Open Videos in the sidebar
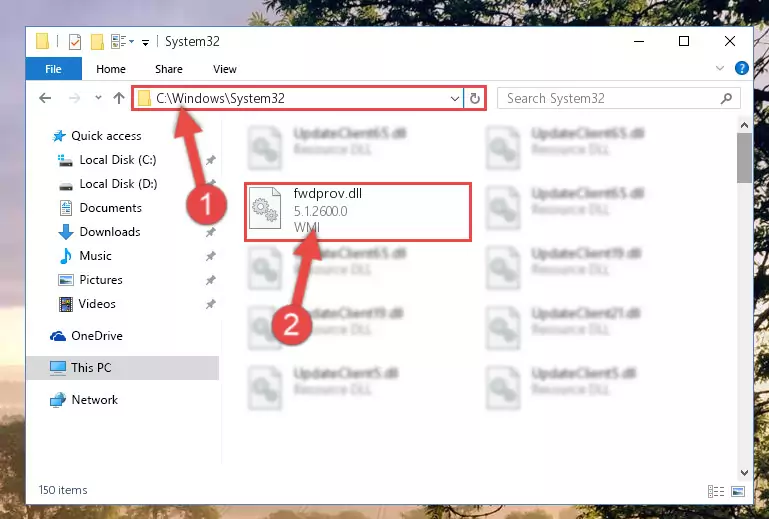Image resolution: width=769 pixels, height=519 pixels. tap(97, 304)
